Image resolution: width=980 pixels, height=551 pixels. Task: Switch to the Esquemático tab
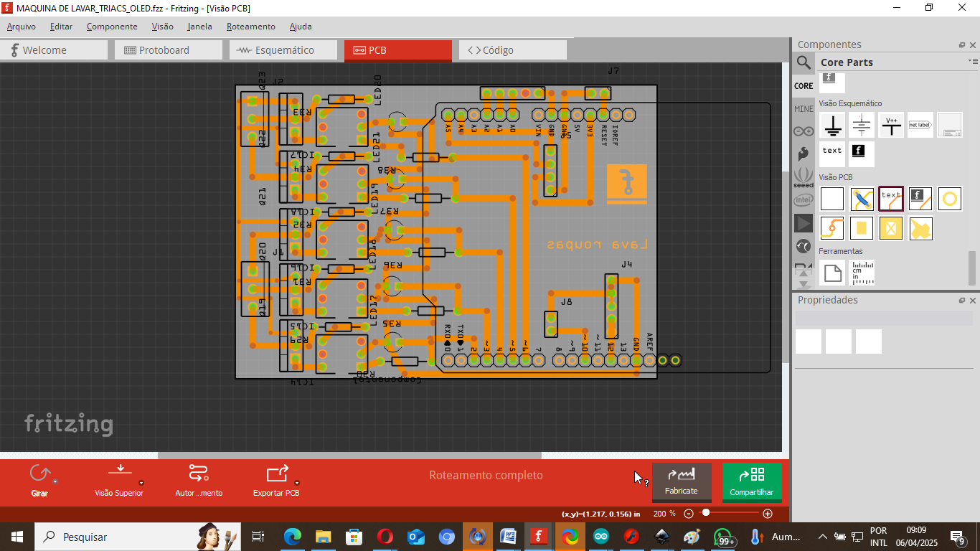[283, 50]
